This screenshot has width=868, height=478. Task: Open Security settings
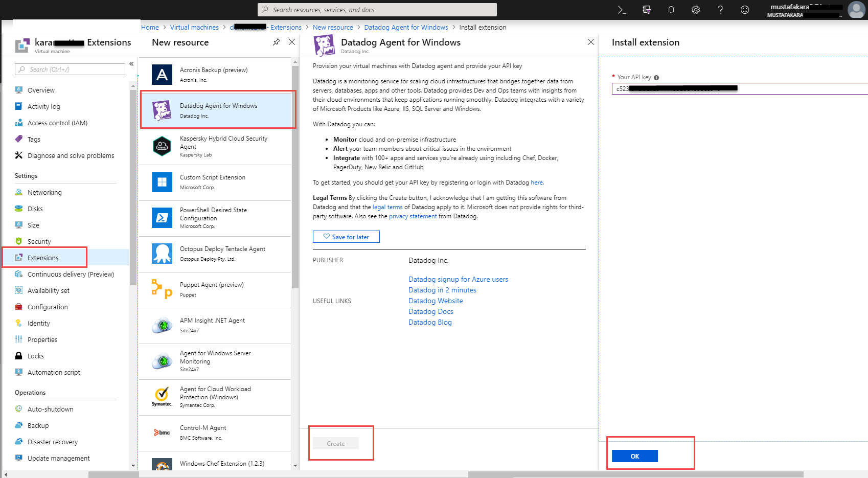(x=39, y=241)
